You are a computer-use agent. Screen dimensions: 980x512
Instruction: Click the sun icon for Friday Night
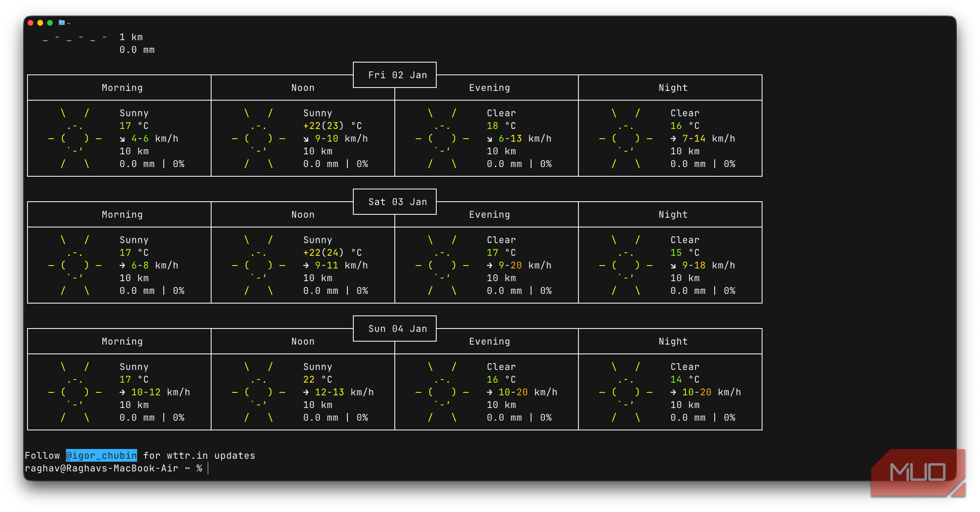point(626,138)
